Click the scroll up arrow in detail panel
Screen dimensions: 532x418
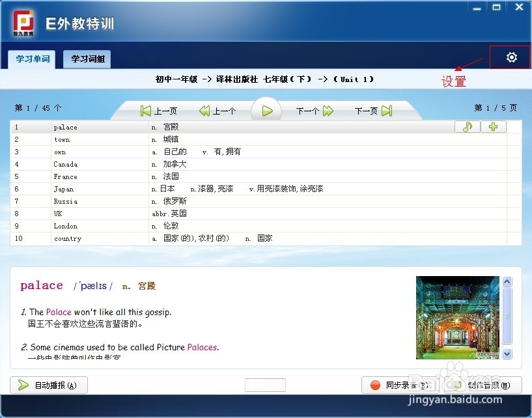507,282
